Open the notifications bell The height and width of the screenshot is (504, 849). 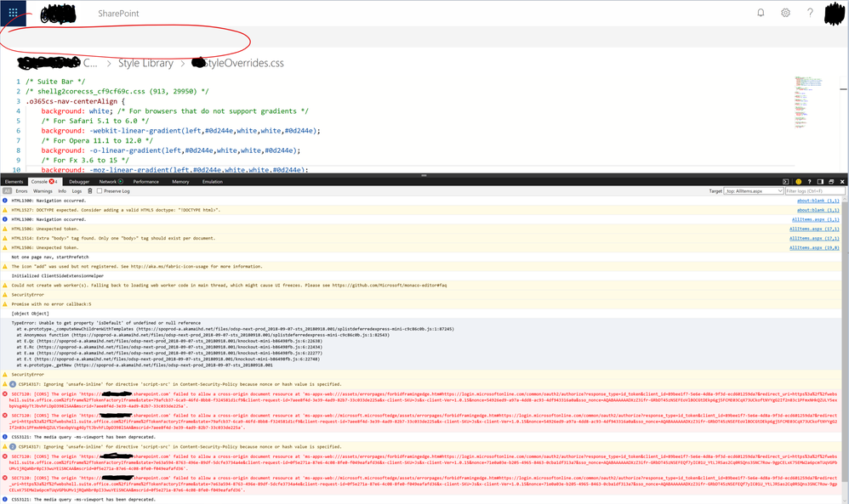[x=761, y=13]
